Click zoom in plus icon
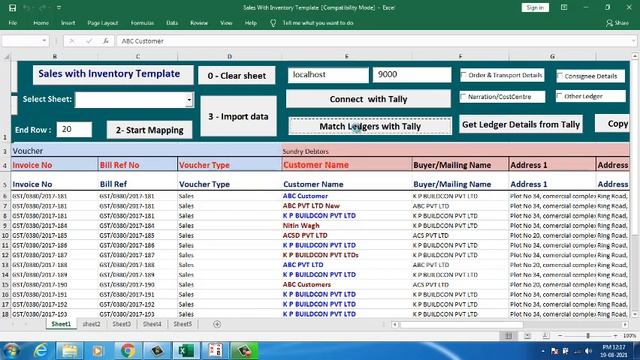The image size is (640, 360). pos(616,336)
